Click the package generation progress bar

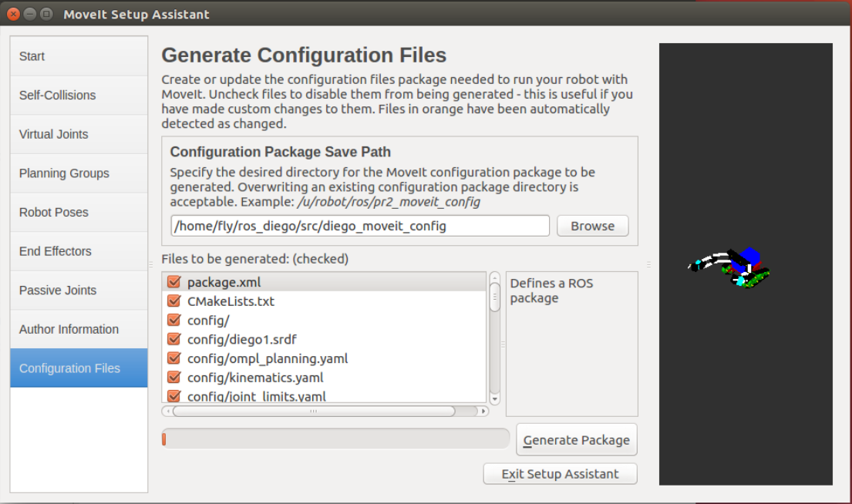tap(335, 438)
